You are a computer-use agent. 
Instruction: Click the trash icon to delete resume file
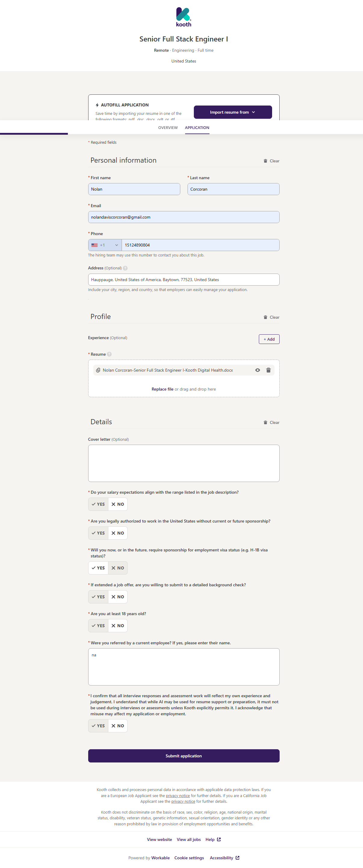click(268, 370)
